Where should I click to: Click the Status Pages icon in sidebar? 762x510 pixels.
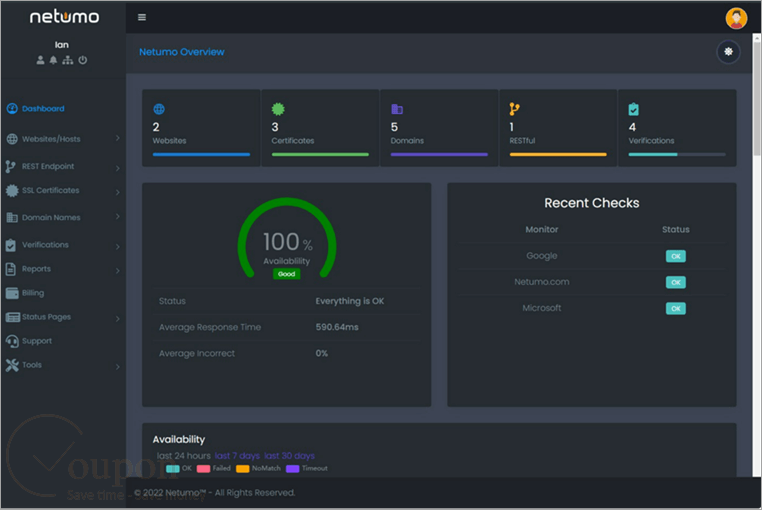13,317
